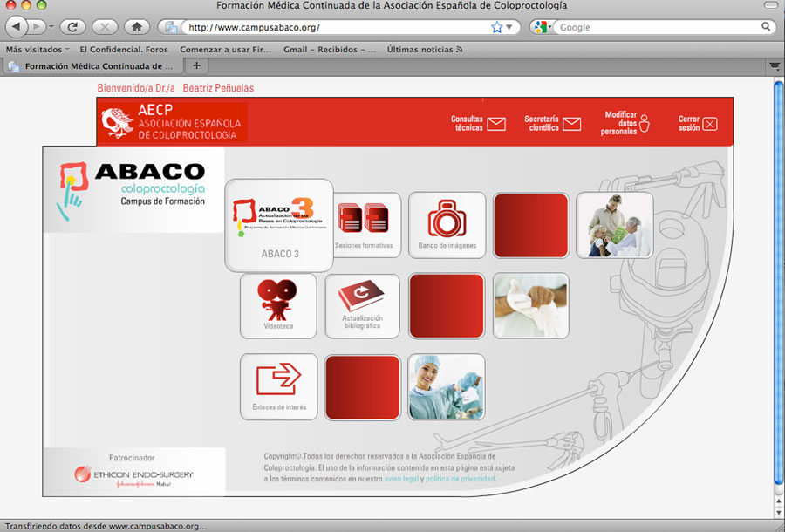Image resolution: width=785 pixels, height=532 pixels.
Task: Open the URL history dropdown arrow
Action: click(509, 27)
